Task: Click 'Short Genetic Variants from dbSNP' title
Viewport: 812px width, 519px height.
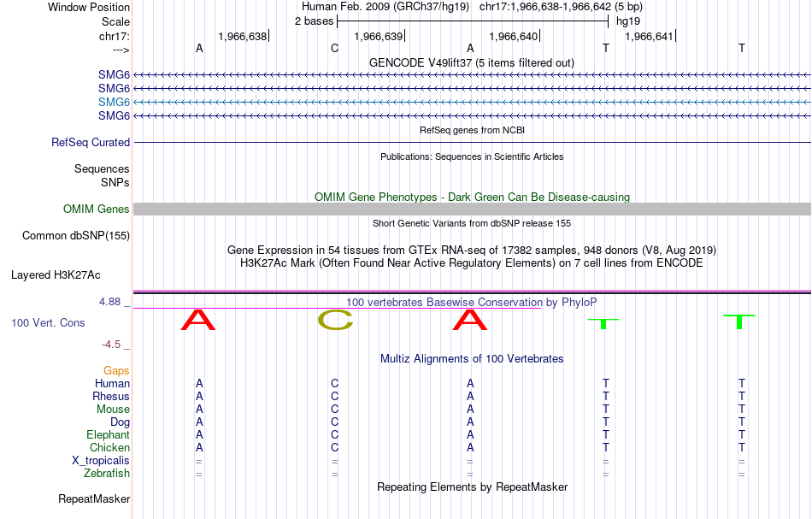Action: [472, 223]
